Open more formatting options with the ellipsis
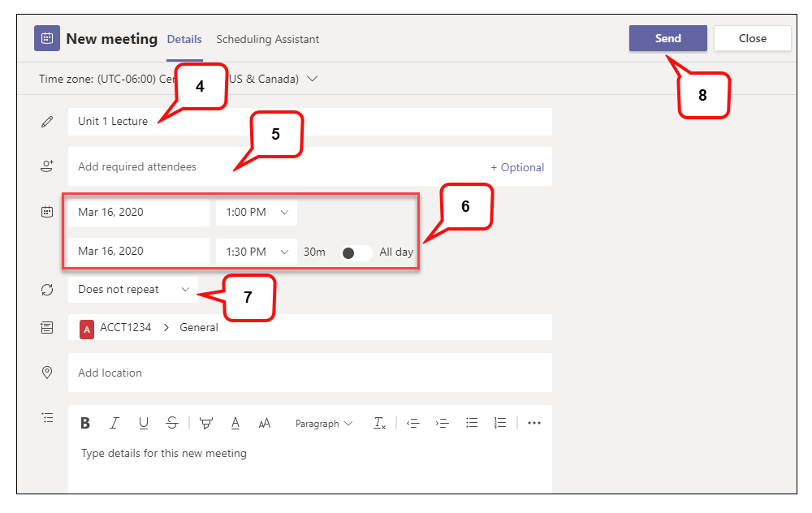The image size is (812, 513). pyautogui.click(x=533, y=423)
